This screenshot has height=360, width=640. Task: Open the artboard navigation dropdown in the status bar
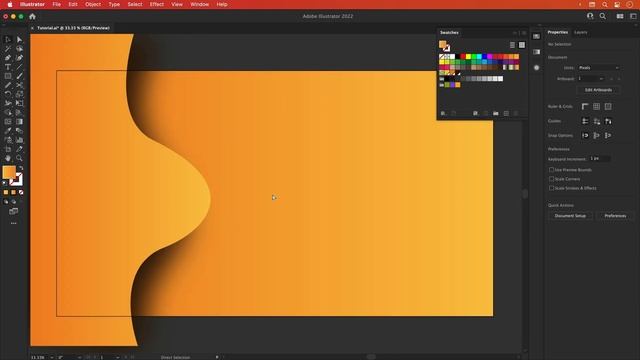[117, 357]
